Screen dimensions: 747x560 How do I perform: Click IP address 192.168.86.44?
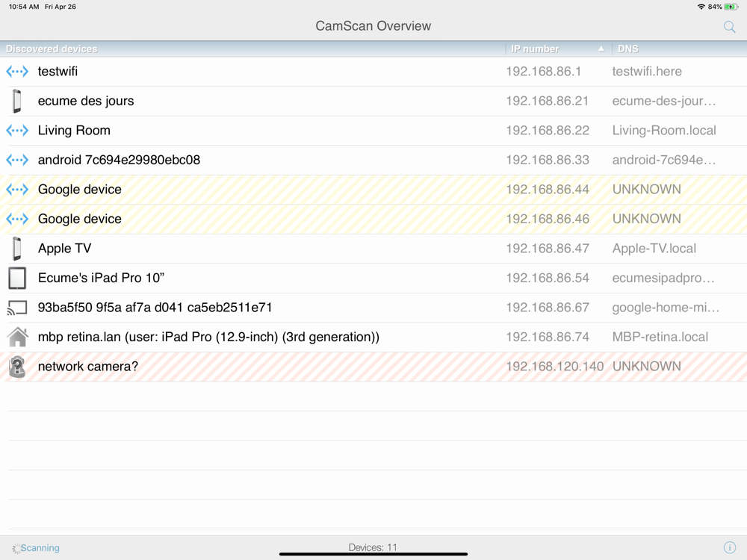548,190
